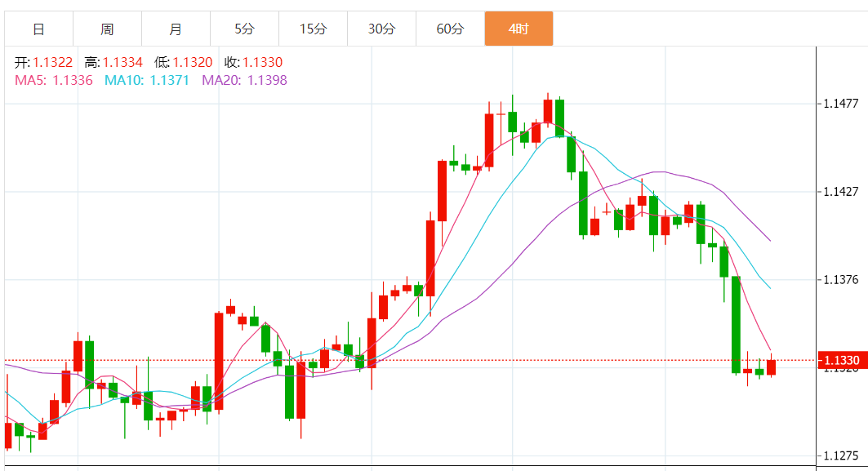Select the 周 (weekly) timeframe tab
868x471 pixels.
[107, 29]
